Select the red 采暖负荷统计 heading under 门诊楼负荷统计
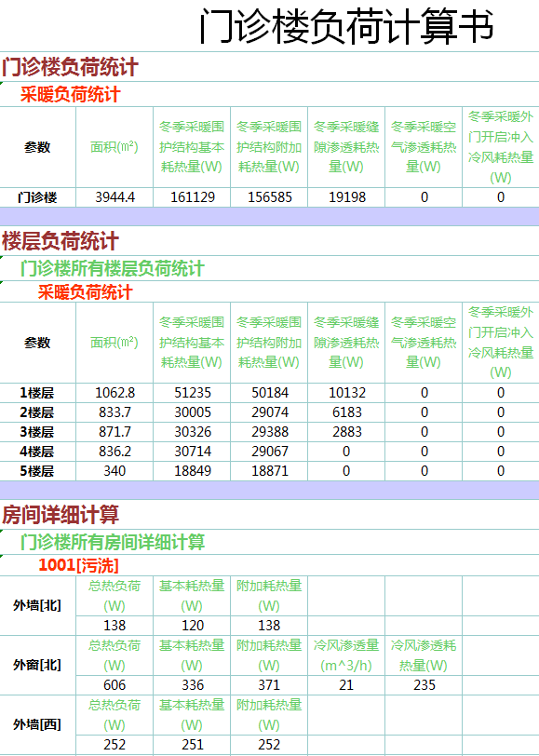The height and width of the screenshot is (756, 539). (70, 95)
